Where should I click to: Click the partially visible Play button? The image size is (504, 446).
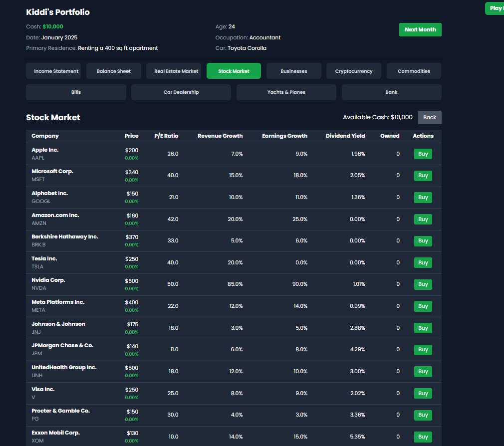(x=495, y=8)
